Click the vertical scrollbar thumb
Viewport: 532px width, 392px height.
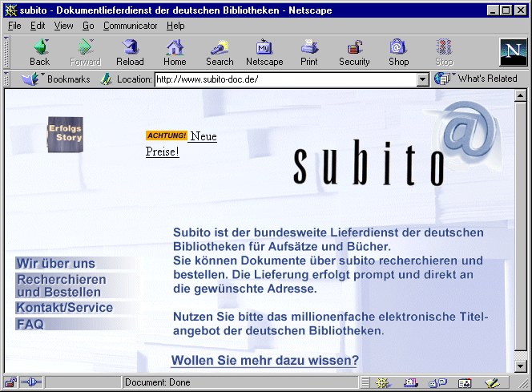pos(521,226)
